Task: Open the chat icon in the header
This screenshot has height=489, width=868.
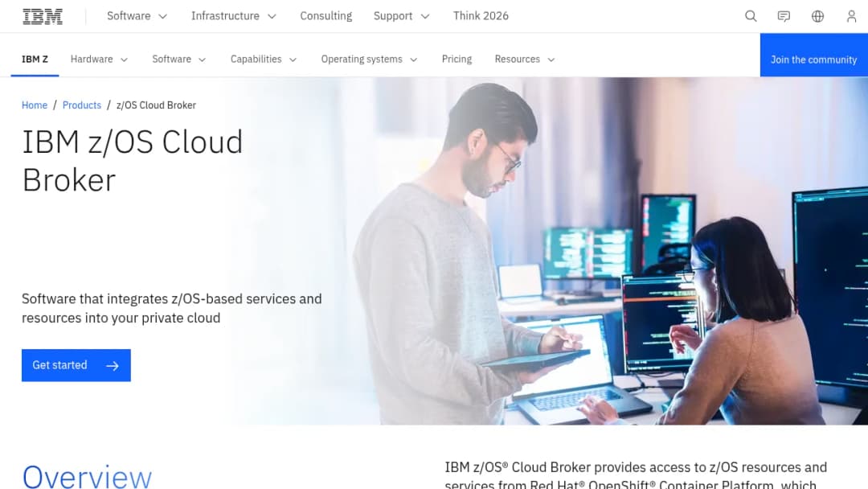Action: coord(784,16)
